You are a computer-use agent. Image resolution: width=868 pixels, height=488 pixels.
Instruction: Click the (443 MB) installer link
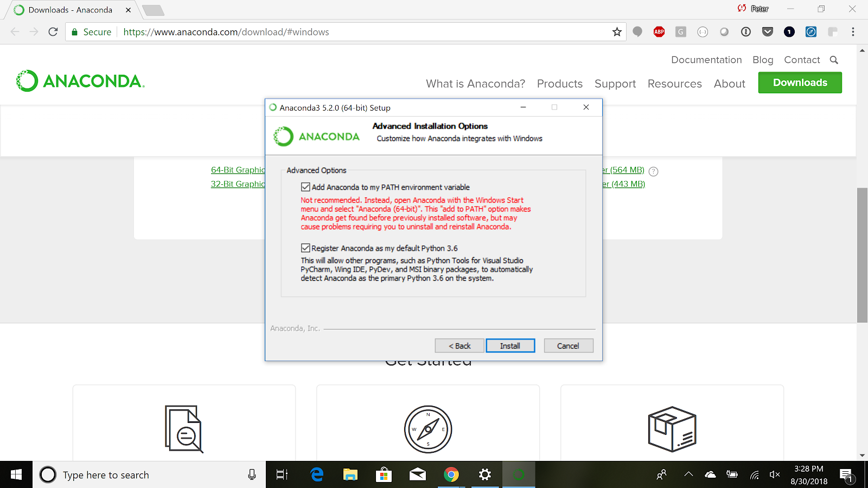coord(624,184)
